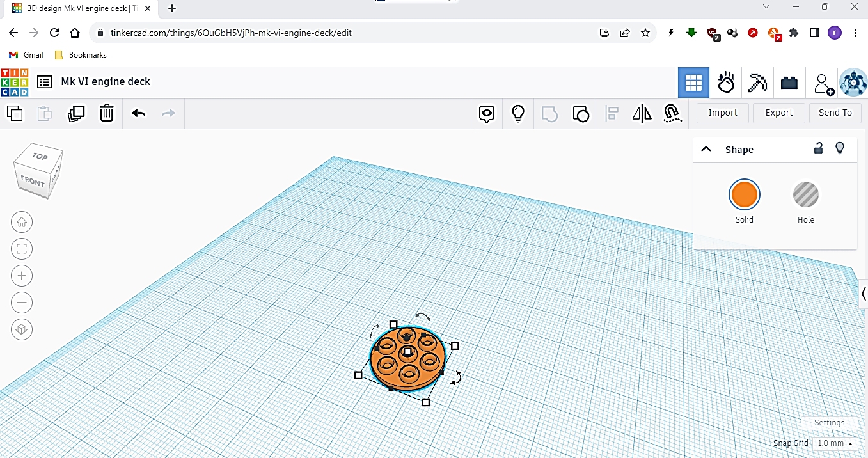Select the striped Hole swatch
868x458 pixels.
(806, 194)
